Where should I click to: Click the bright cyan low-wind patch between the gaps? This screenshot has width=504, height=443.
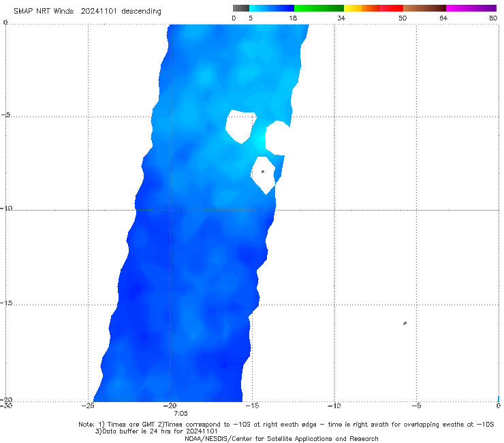259,140
